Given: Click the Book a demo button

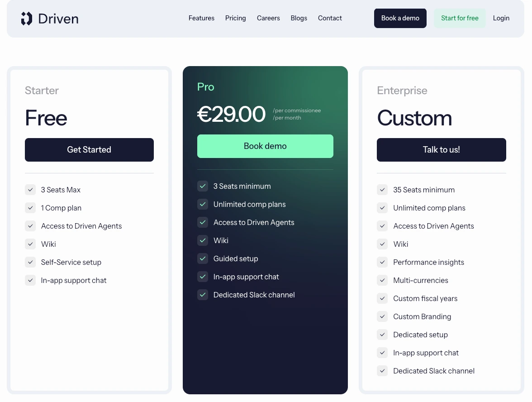Looking at the screenshot, I should click(x=400, y=18).
